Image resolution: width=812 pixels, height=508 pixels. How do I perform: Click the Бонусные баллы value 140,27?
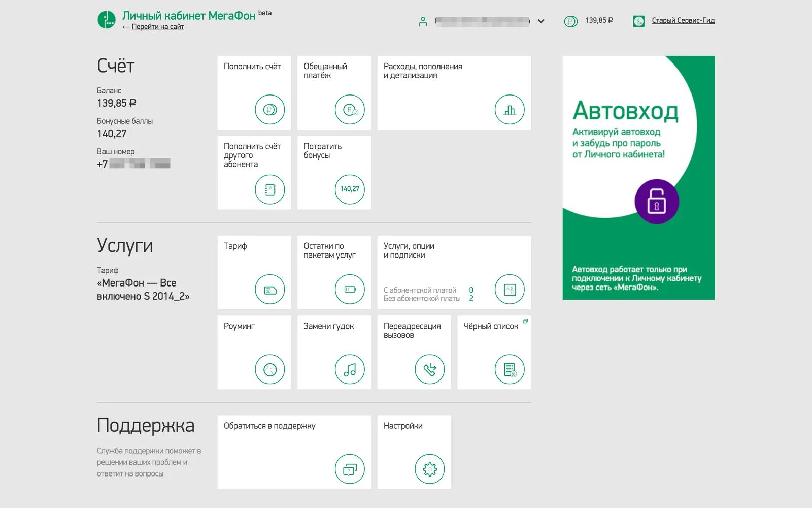(112, 134)
